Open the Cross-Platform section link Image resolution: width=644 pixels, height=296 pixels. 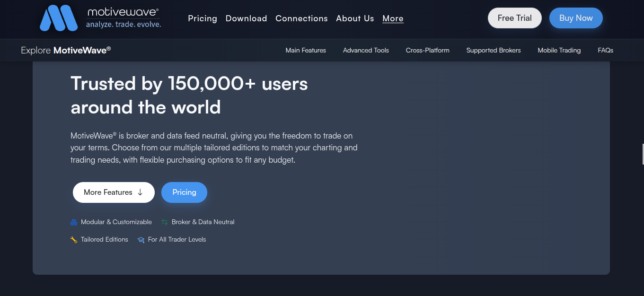428,50
